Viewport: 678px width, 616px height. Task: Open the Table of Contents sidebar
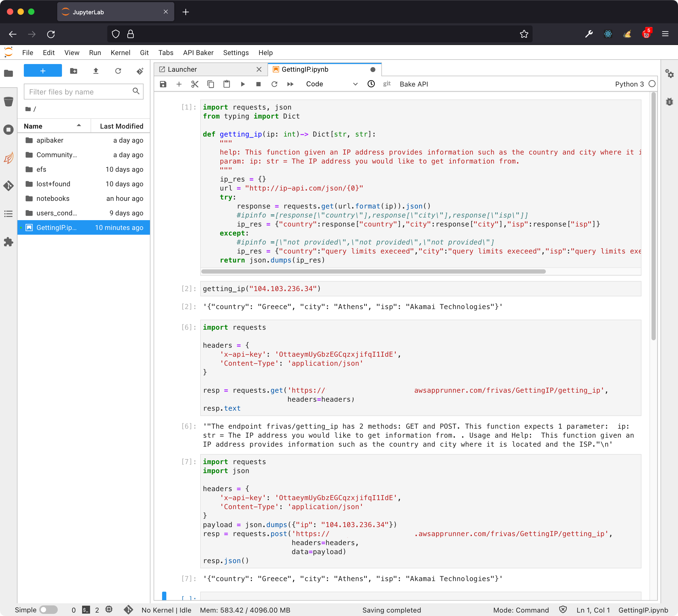pyautogui.click(x=8, y=214)
